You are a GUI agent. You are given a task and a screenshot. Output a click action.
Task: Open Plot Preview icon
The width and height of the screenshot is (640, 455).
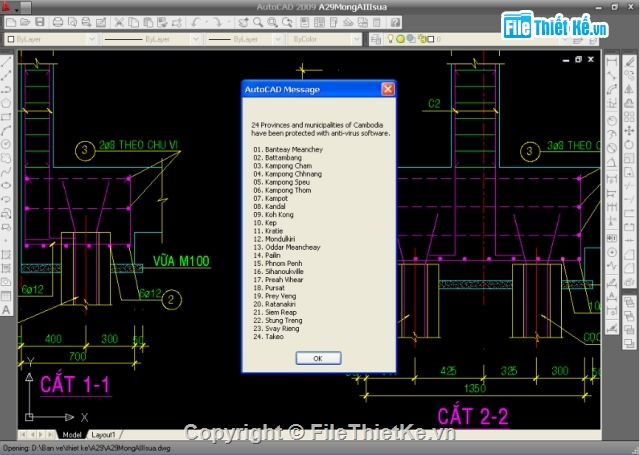coord(72,22)
